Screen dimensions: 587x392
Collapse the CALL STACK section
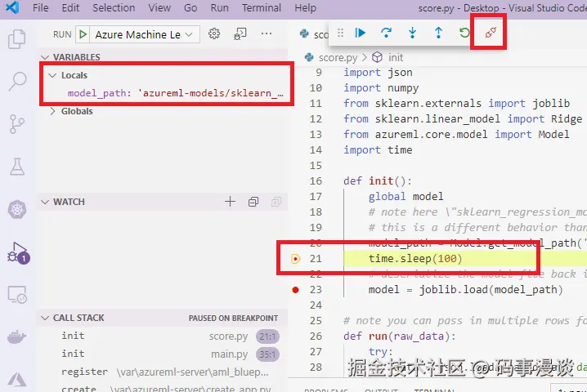(x=45, y=318)
